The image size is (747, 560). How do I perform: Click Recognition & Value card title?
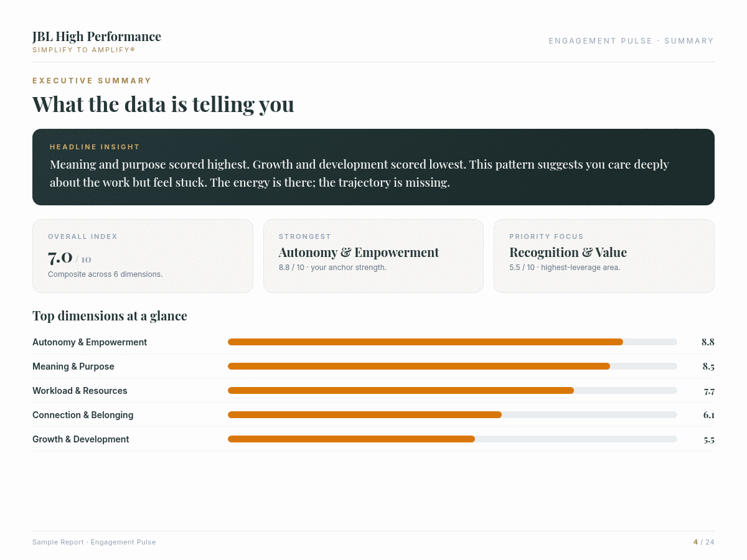click(568, 253)
